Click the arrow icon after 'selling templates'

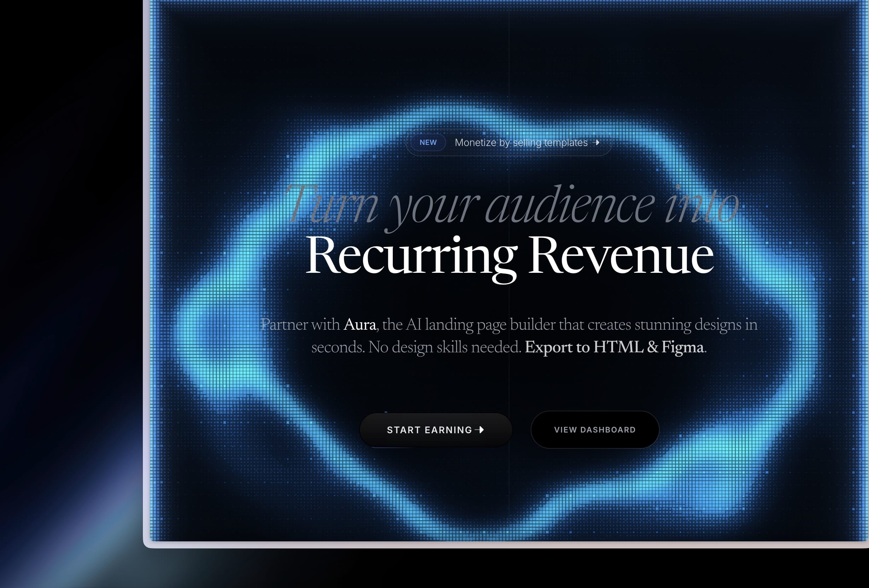click(x=596, y=142)
